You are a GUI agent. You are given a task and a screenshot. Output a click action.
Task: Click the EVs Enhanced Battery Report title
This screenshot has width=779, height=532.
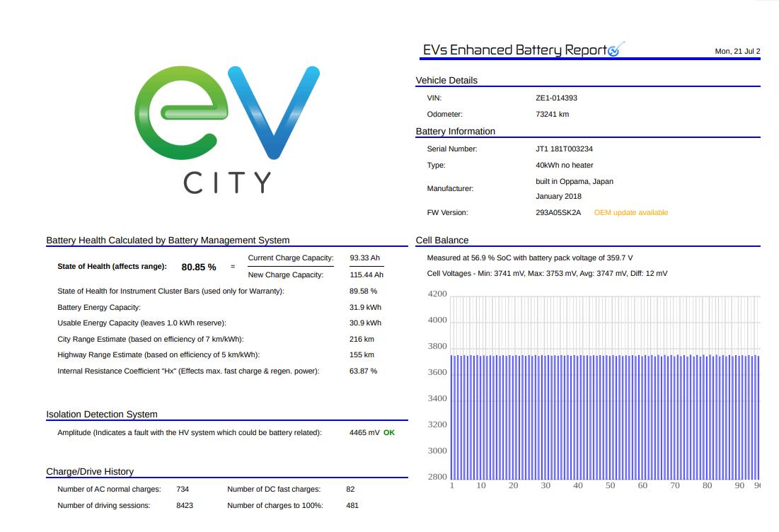click(514, 50)
